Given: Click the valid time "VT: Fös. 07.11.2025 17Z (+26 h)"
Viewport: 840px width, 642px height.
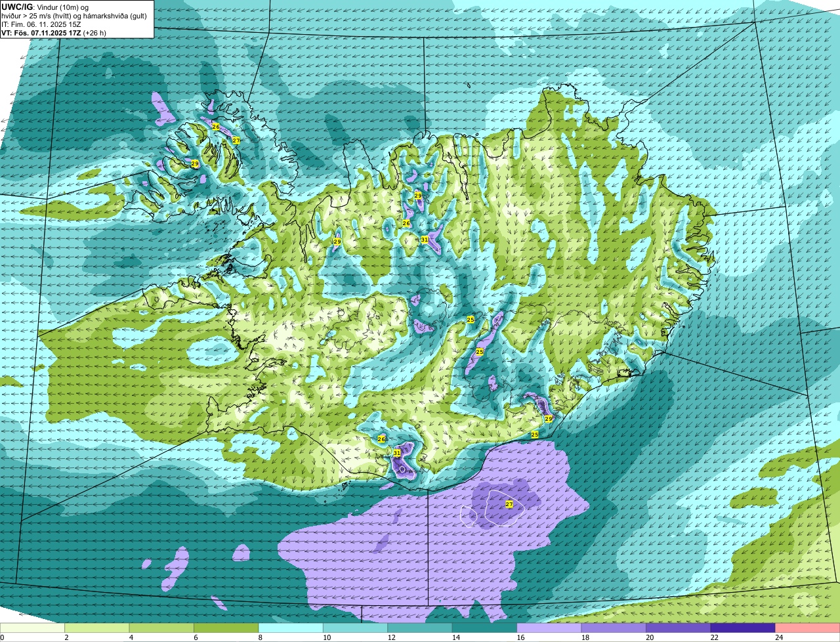Looking at the screenshot, I should [54, 32].
